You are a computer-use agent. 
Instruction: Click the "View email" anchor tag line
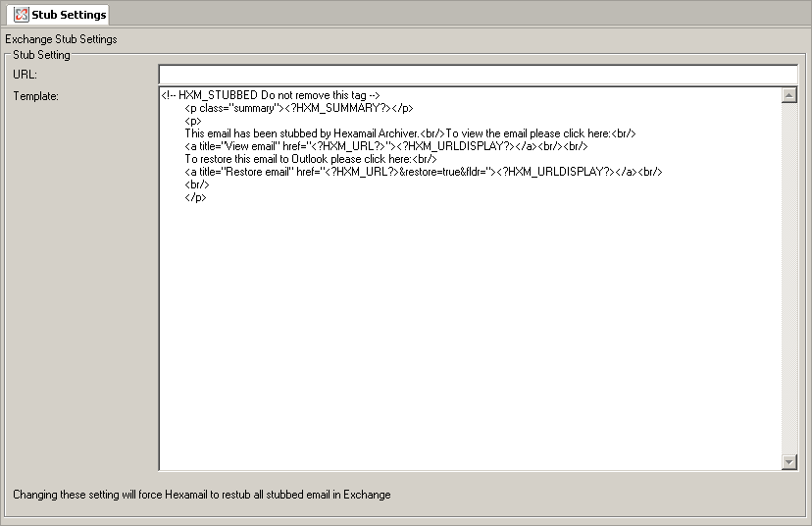pyautogui.click(x=385, y=146)
